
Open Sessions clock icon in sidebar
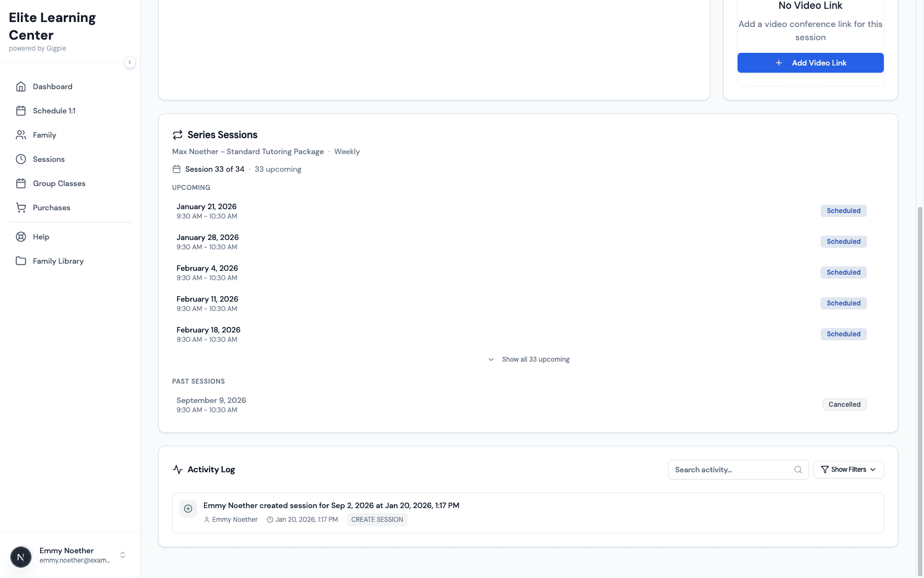click(x=21, y=159)
